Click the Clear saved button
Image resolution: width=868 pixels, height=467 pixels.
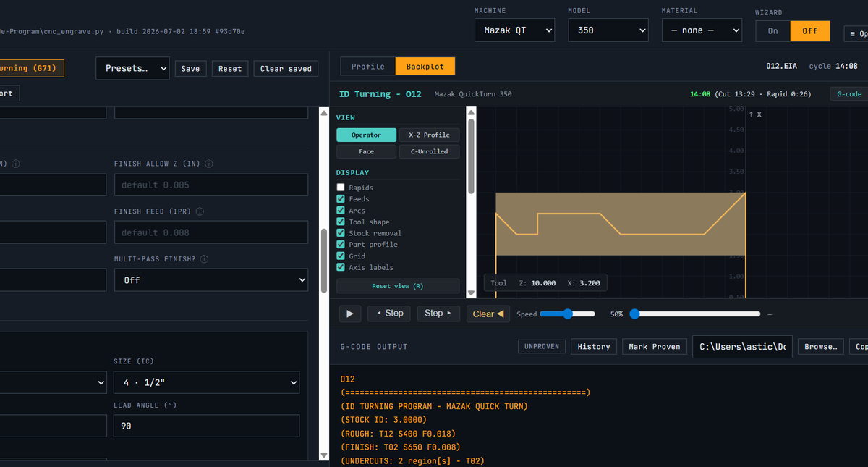click(286, 68)
